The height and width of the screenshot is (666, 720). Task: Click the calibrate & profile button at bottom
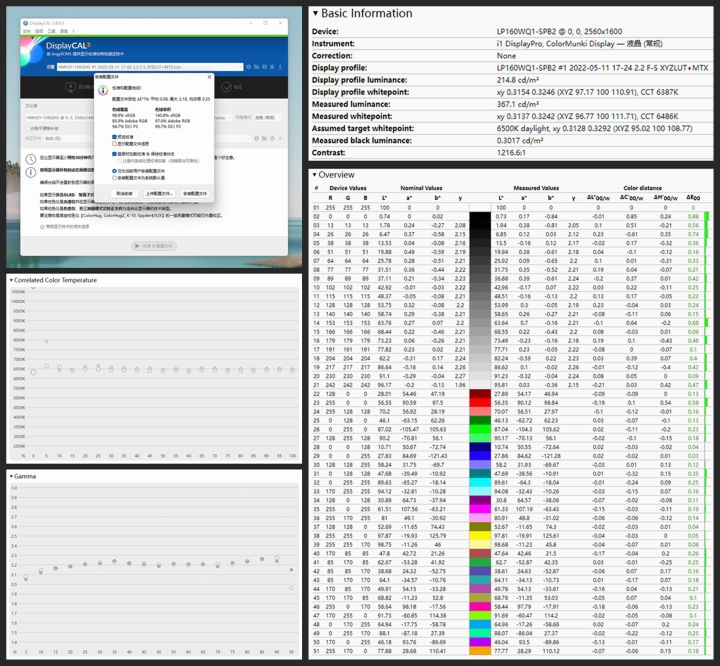point(154,246)
